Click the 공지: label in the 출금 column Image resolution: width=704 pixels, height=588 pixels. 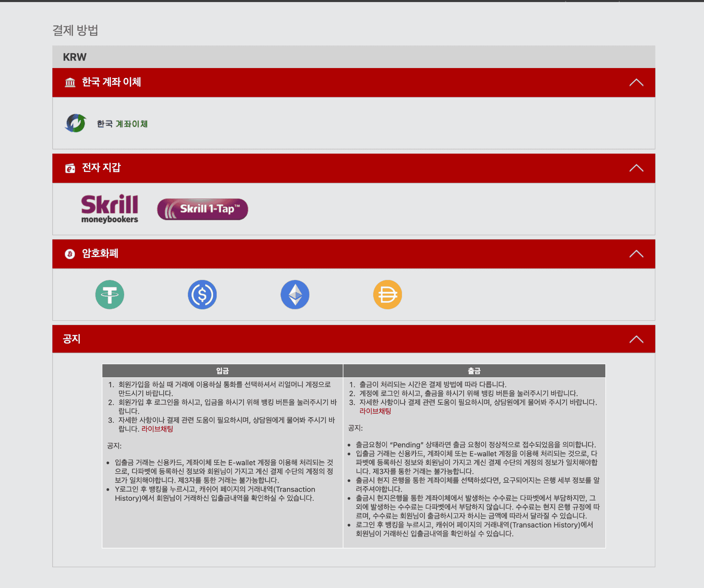click(x=355, y=428)
